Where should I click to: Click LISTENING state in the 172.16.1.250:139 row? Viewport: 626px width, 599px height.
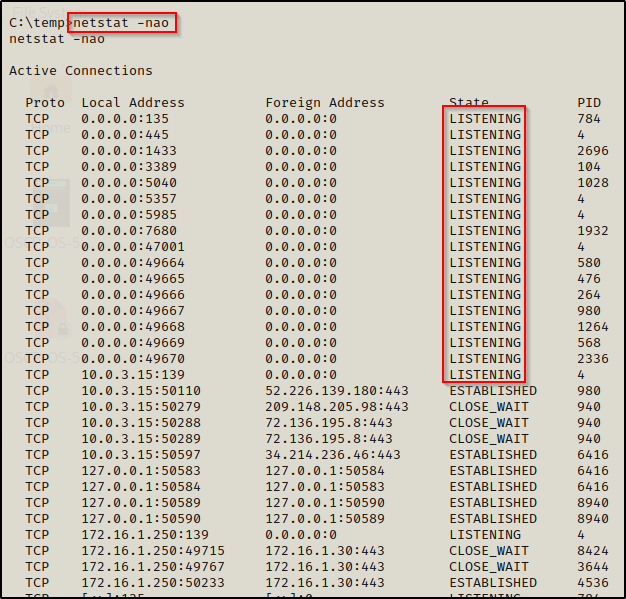click(x=485, y=534)
